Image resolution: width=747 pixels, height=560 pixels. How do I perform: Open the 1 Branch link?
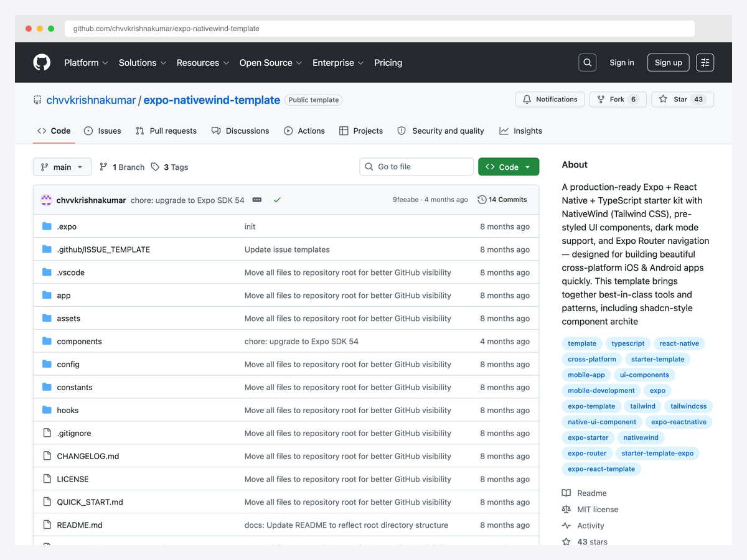[122, 167]
